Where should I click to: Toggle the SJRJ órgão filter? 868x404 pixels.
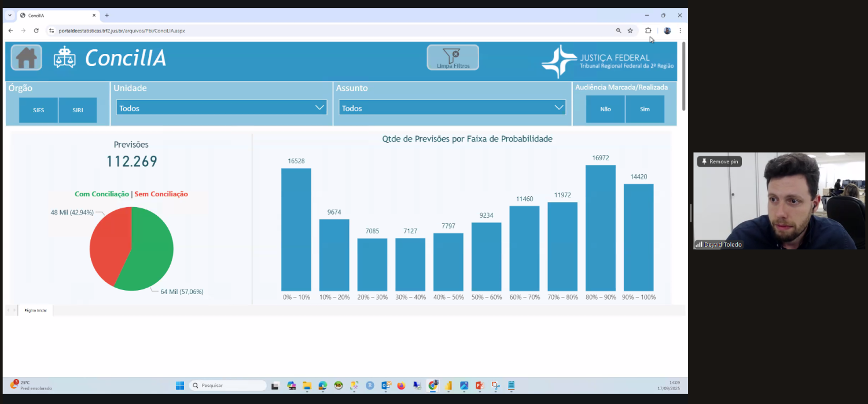click(x=78, y=110)
